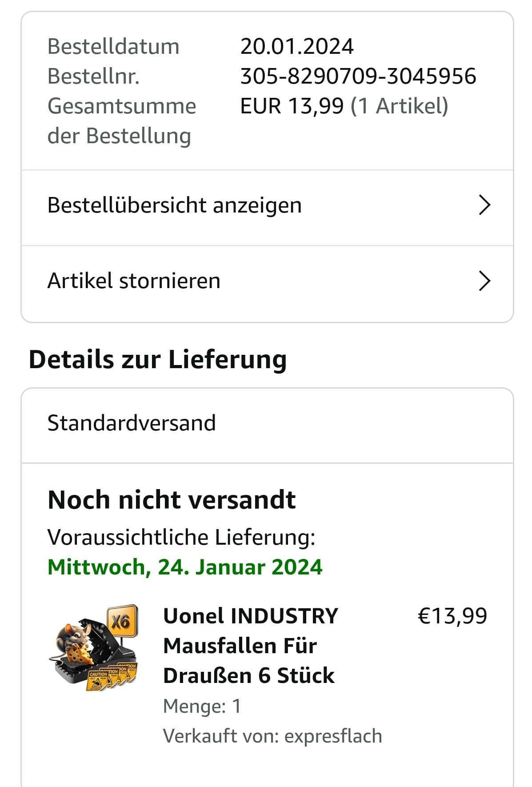Click the green delivery date Mittwoch, 24. Januar
The image size is (532, 787).
click(185, 567)
